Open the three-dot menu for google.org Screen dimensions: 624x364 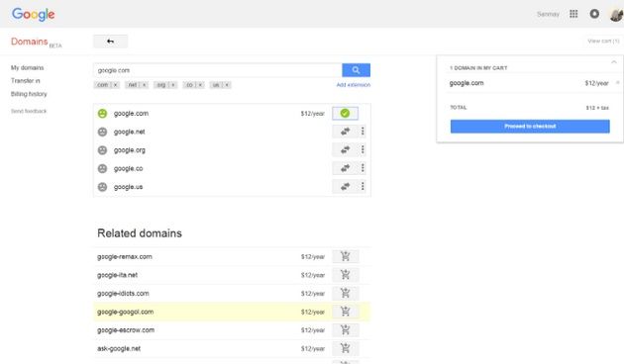click(363, 149)
